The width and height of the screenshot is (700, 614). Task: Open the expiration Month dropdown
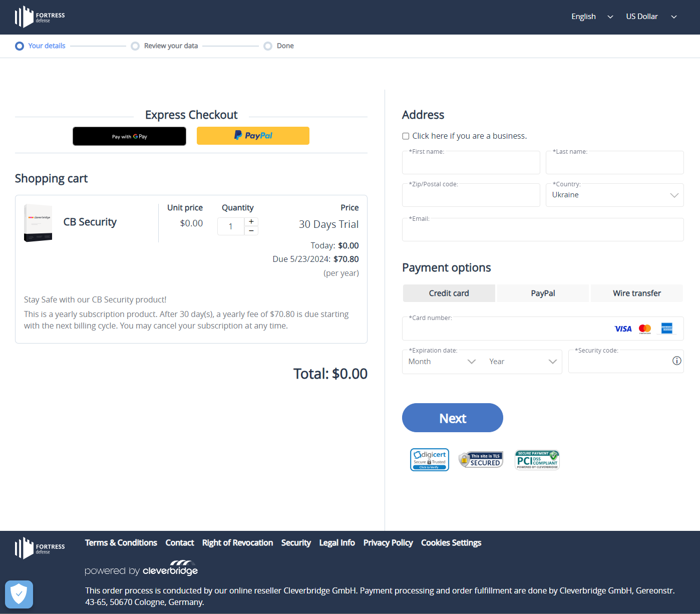442,362
